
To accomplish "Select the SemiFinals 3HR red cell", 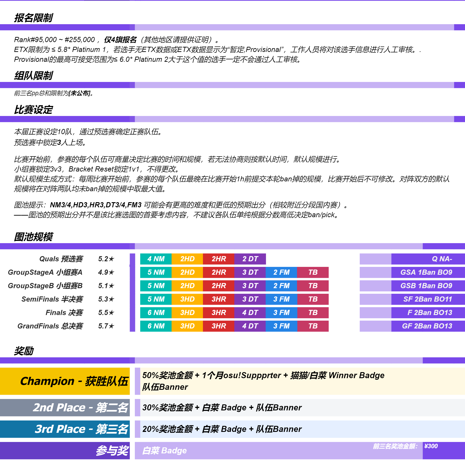I will coord(219,299).
